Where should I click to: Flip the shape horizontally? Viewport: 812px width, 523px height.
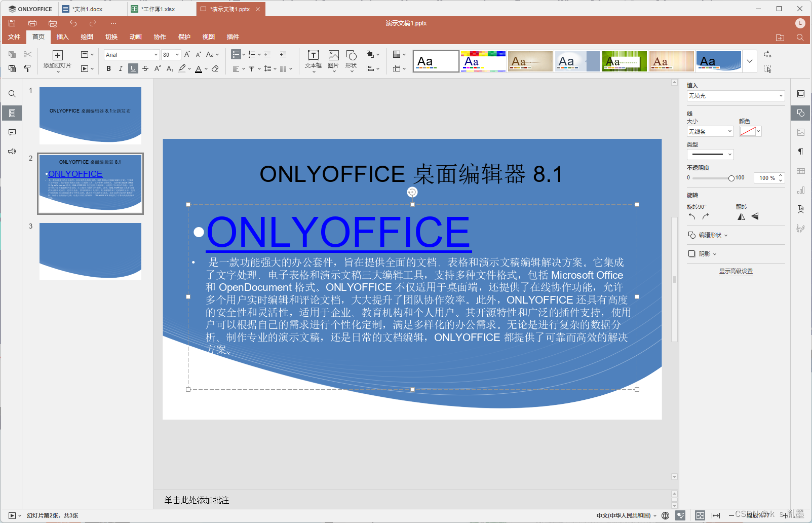pos(741,216)
